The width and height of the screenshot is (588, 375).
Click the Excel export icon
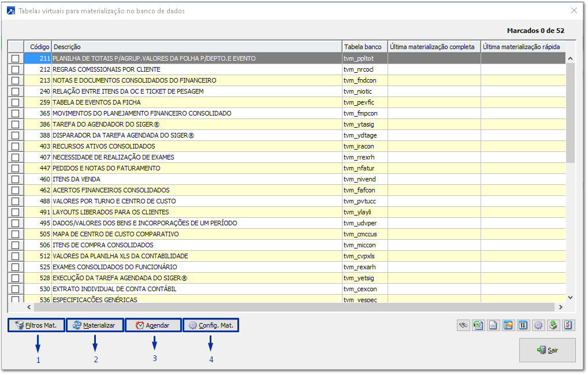478,325
